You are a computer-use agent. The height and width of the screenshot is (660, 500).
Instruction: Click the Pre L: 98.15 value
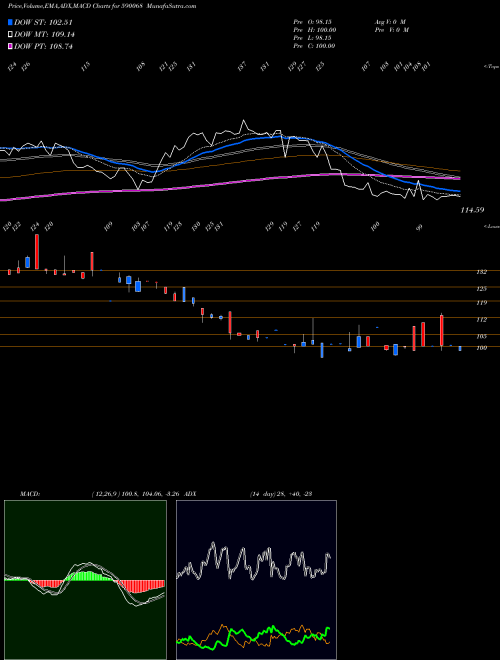[314, 38]
